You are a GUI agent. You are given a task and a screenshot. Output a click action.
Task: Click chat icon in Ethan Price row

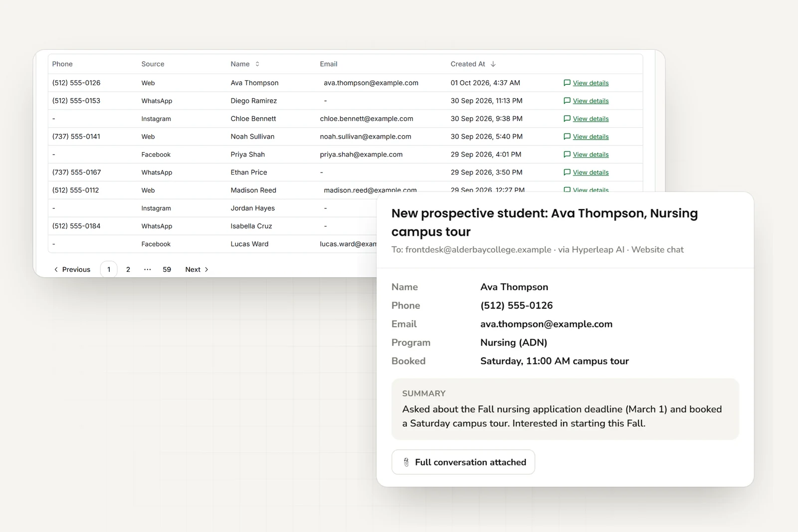pyautogui.click(x=567, y=173)
